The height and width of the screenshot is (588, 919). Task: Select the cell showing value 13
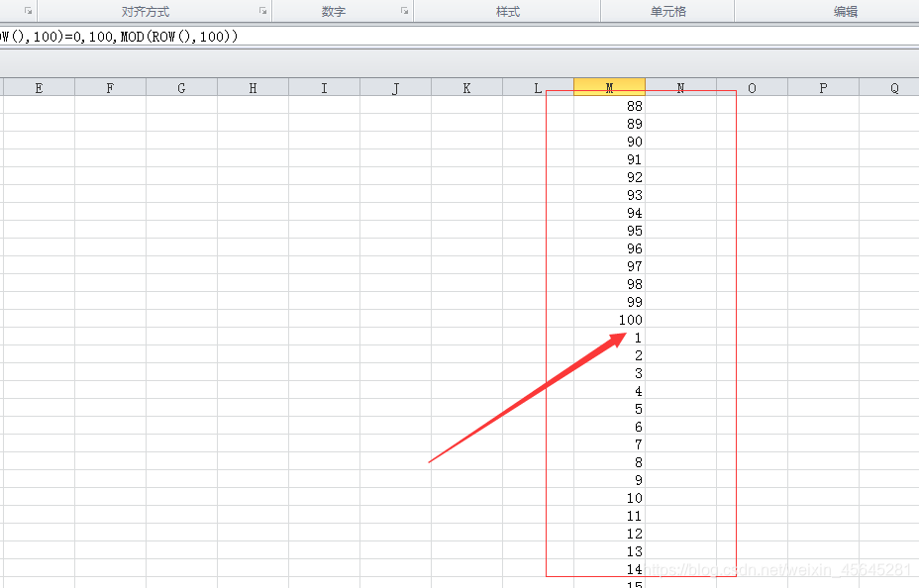click(x=610, y=550)
